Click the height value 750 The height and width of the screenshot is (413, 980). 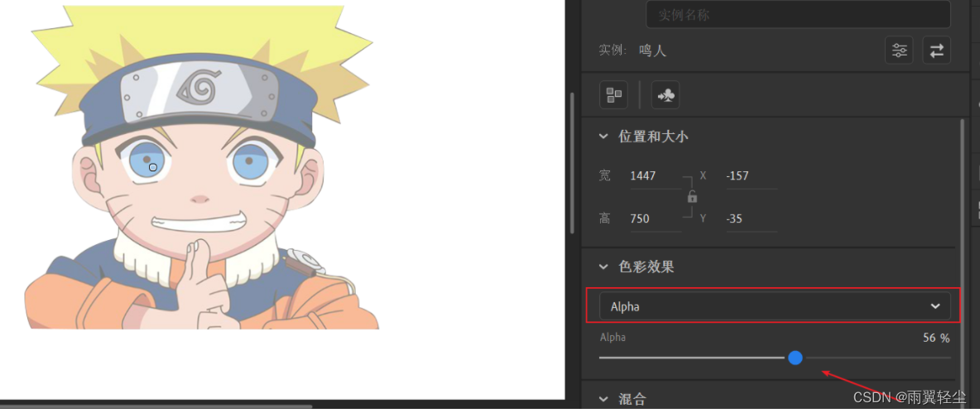[x=640, y=219]
